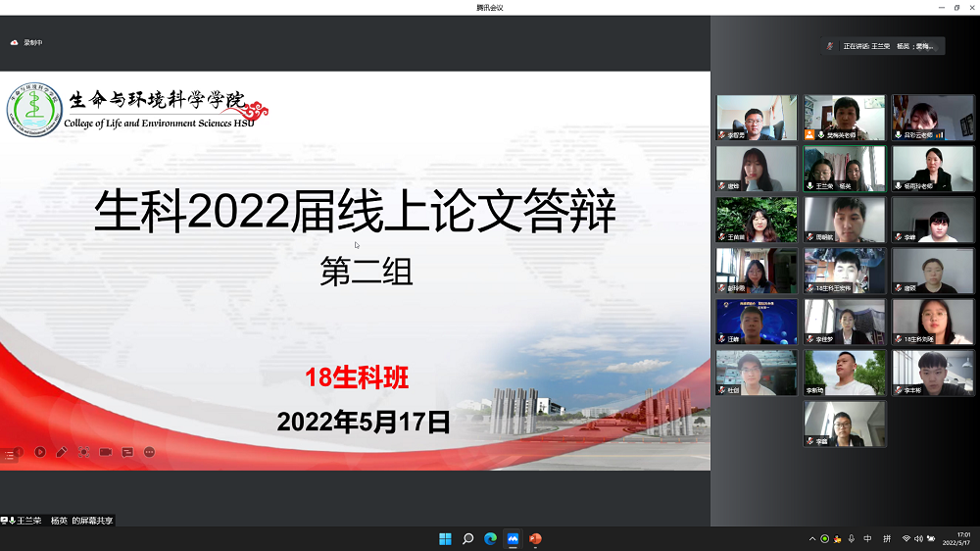This screenshot has width=980, height=551.
Task: Launch Microsoft Edge from the taskbar
Action: point(490,539)
